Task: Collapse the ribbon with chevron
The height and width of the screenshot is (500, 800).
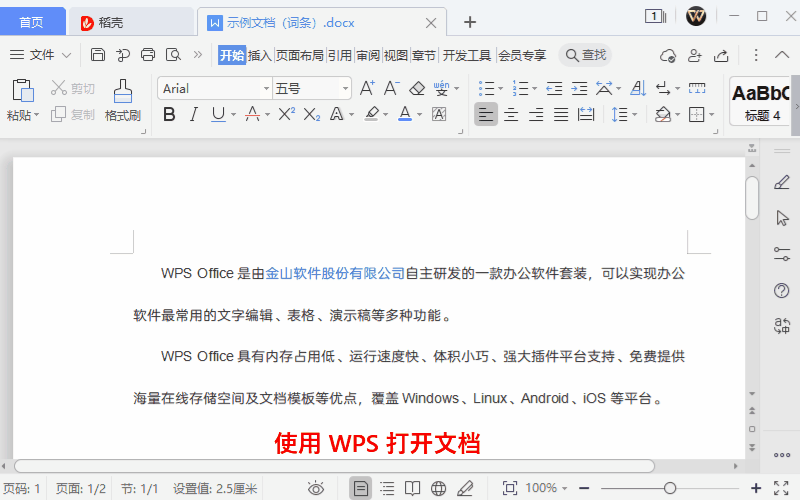Action: coord(782,55)
